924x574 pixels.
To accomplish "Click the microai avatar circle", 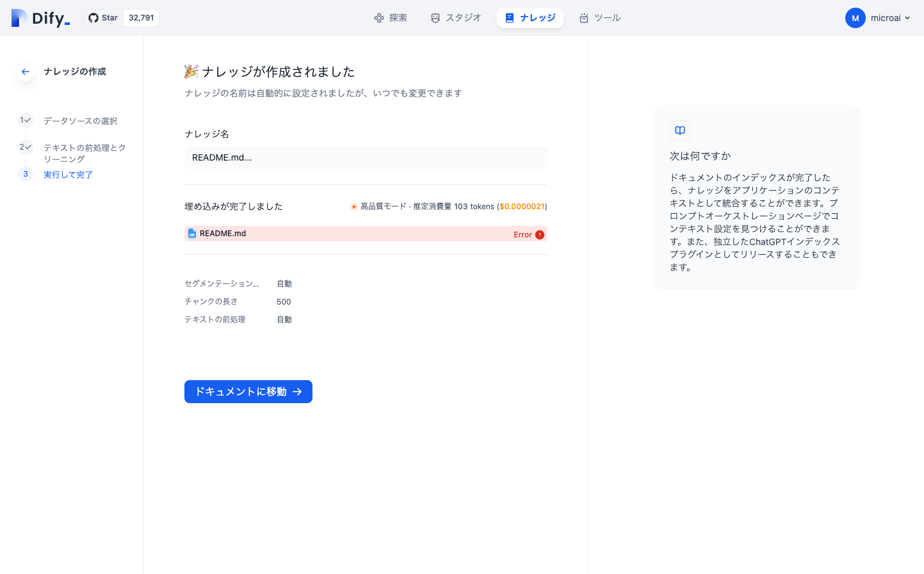I will [x=855, y=18].
